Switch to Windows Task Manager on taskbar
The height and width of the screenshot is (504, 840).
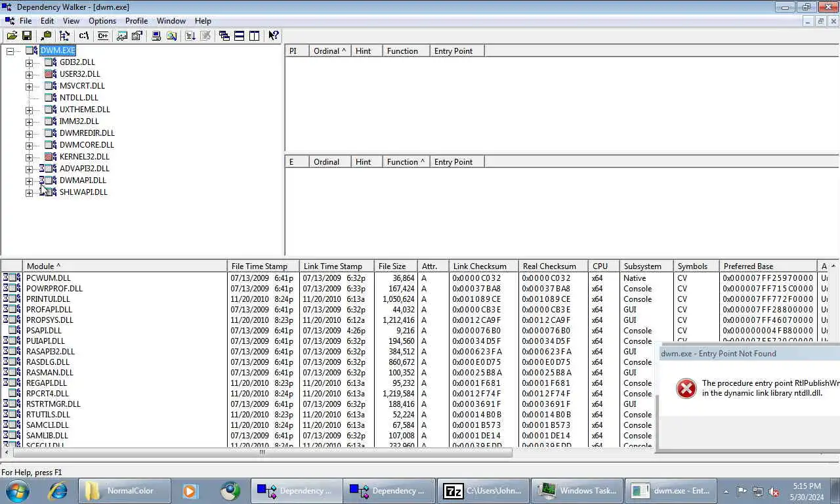point(576,490)
